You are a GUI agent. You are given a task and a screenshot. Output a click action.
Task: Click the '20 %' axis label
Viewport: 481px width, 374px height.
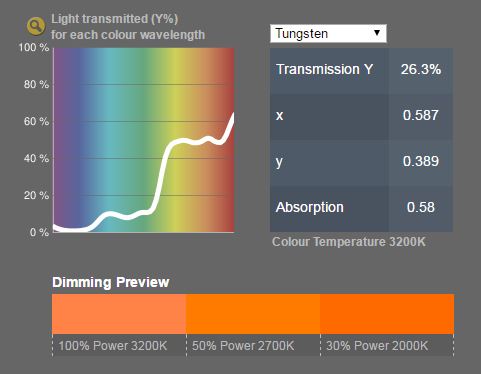tap(36, 195)
